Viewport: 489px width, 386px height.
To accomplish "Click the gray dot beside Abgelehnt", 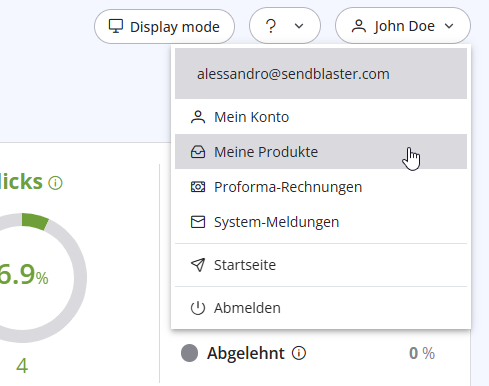I will click(189, 353).
